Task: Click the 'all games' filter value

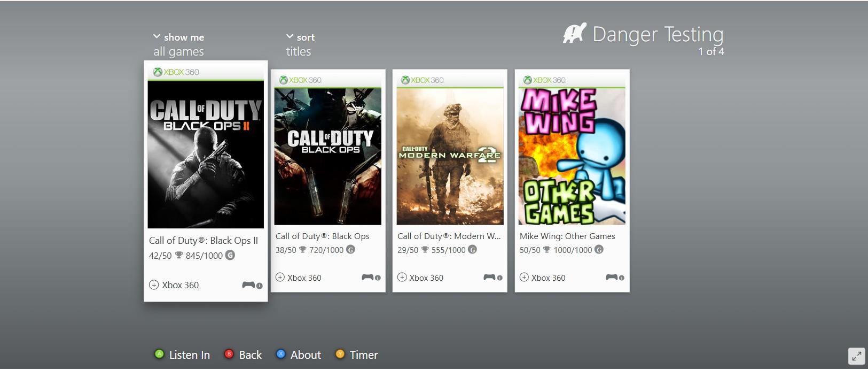Action: click(178, 52)
